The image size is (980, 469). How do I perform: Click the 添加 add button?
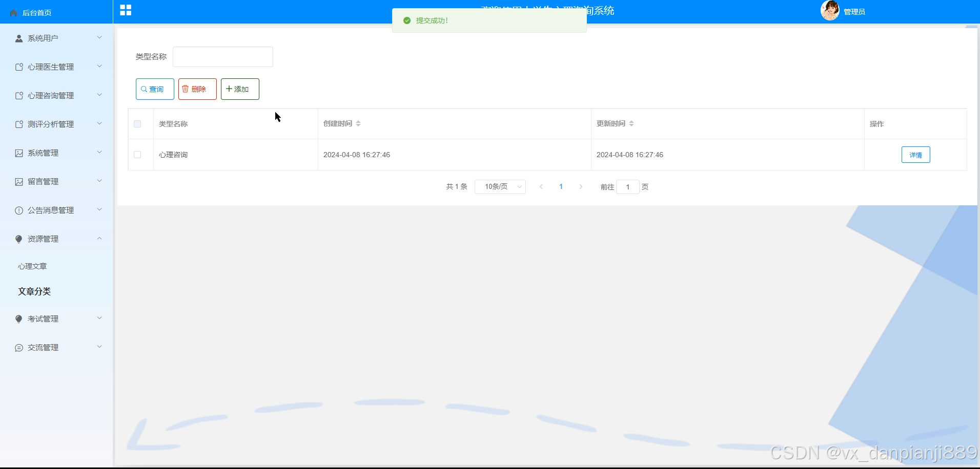(240, 89)
